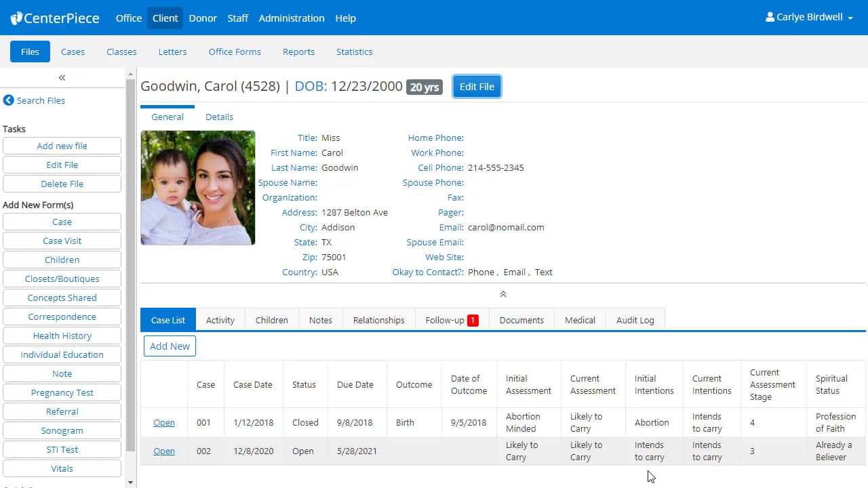Click the sidebar scrollbar up arrow
868x488 pixels.
131,73
